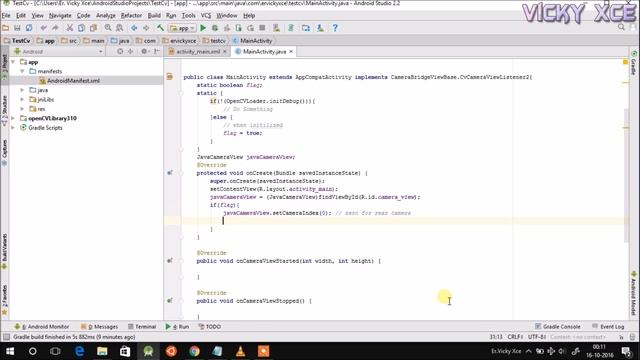Select AndroidManifest.xml in the project tree

point(73,81)
